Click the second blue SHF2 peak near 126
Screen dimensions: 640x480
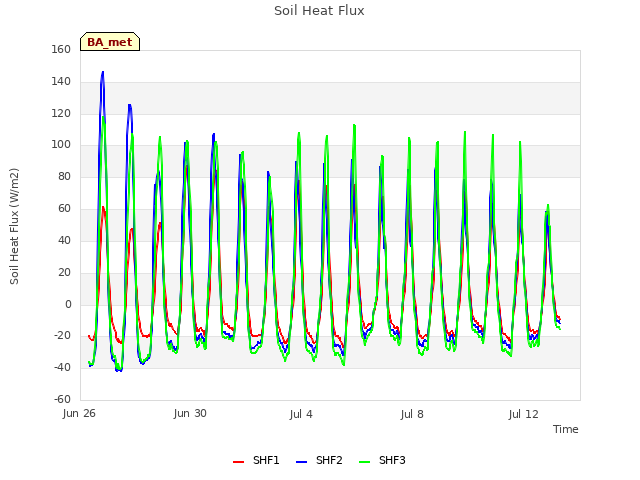129,105
